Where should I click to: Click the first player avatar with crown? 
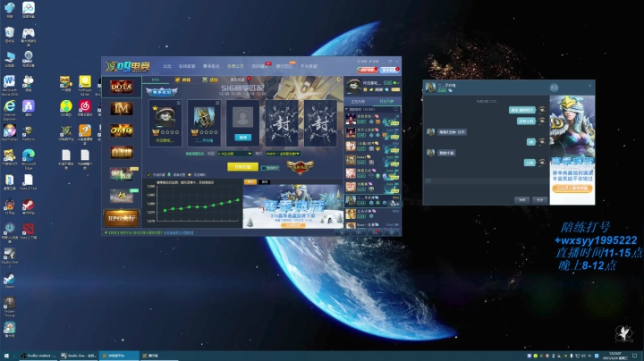(x=165, y=117)
